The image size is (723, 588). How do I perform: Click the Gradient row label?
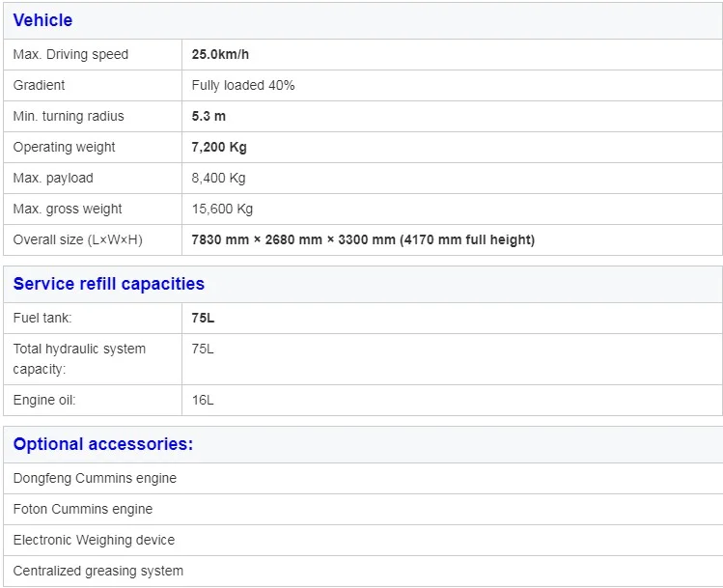click(x=40, y=86)
